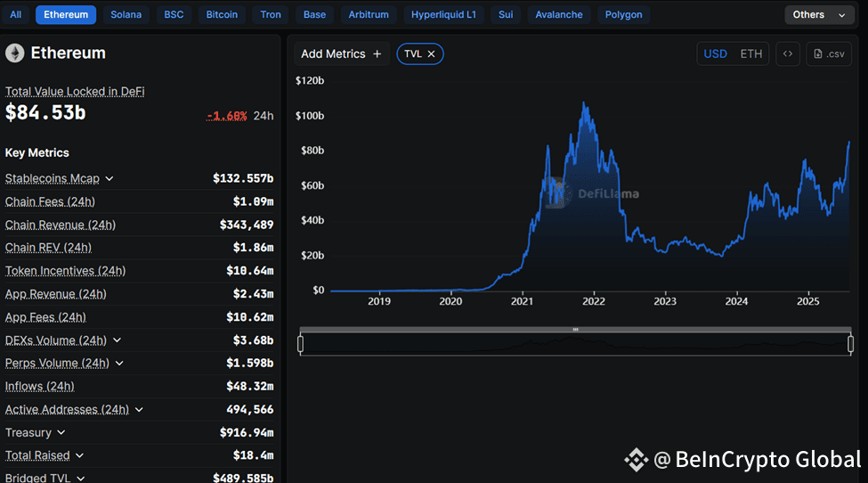Expand Stablecoins Mcap details
This screenshot has width=868, height=483.
coord(109,178)
